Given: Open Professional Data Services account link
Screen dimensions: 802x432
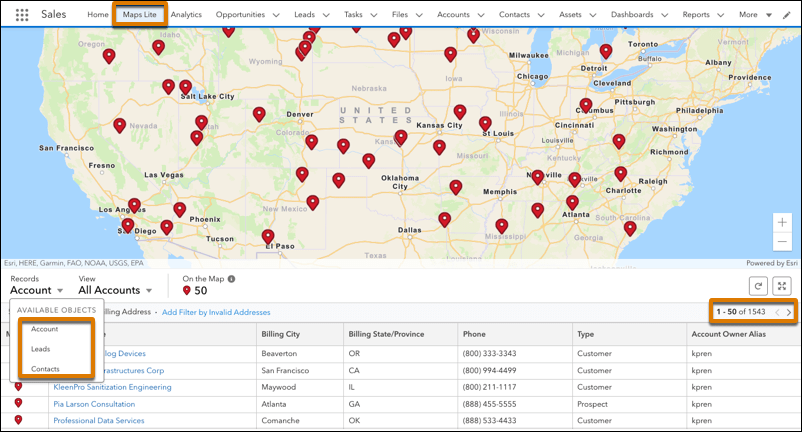Looking at the screenshot, I should point(99,421).
